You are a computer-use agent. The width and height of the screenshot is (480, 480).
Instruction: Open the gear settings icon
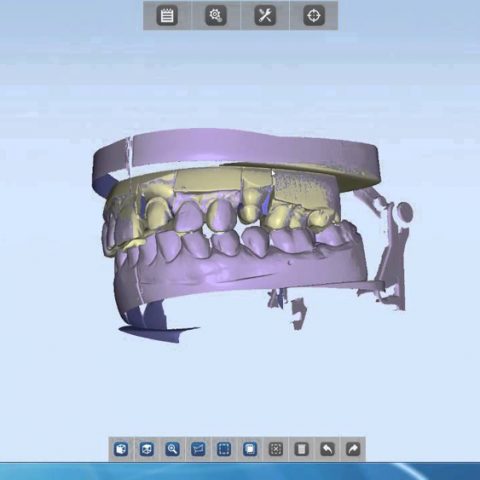pos(216,16)
